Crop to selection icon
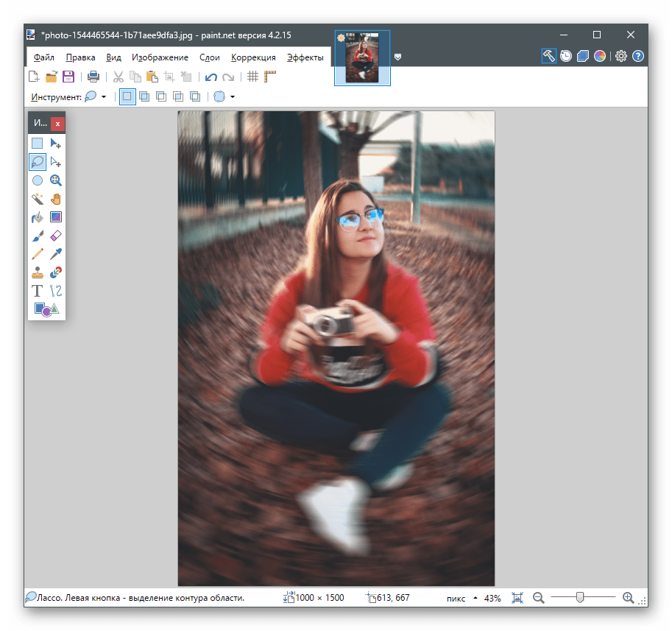This screenshot has width=672, height=631. click(169, 77)
